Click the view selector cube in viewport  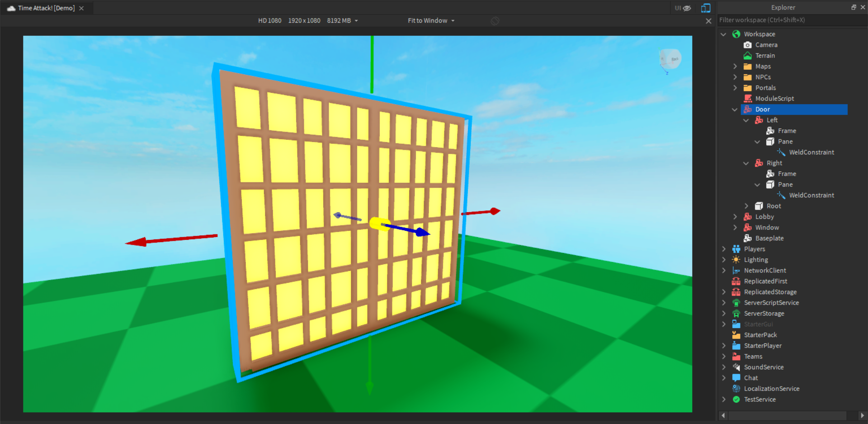(x=670, y=60)
